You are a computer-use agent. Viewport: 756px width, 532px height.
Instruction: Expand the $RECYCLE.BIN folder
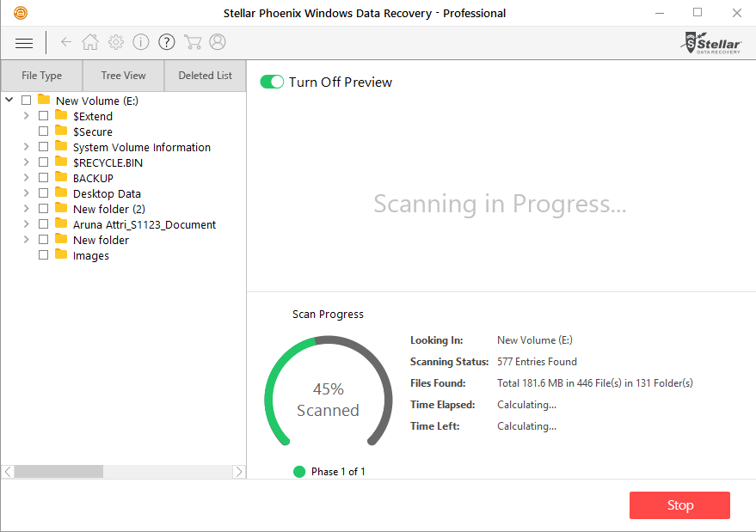click(27, 162)
